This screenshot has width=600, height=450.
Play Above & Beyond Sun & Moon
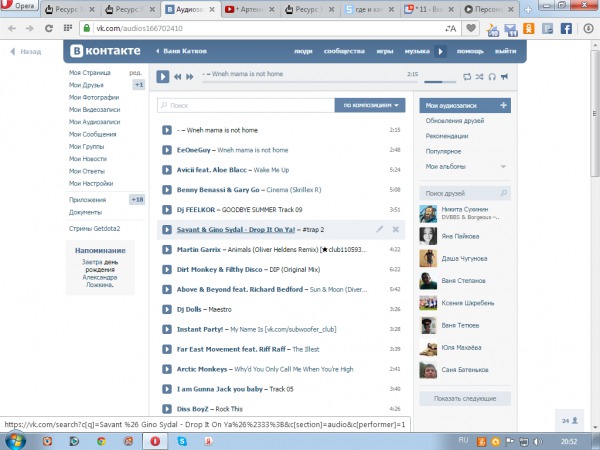pos(167,289)
